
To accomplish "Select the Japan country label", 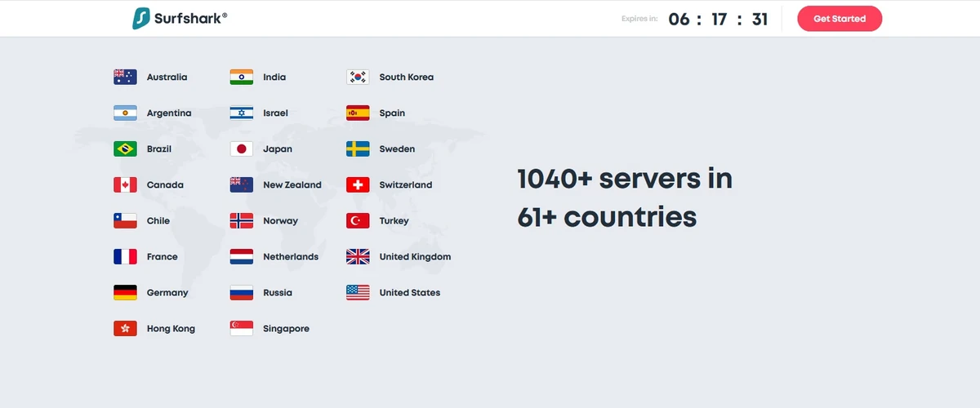I will coord(278,149).
